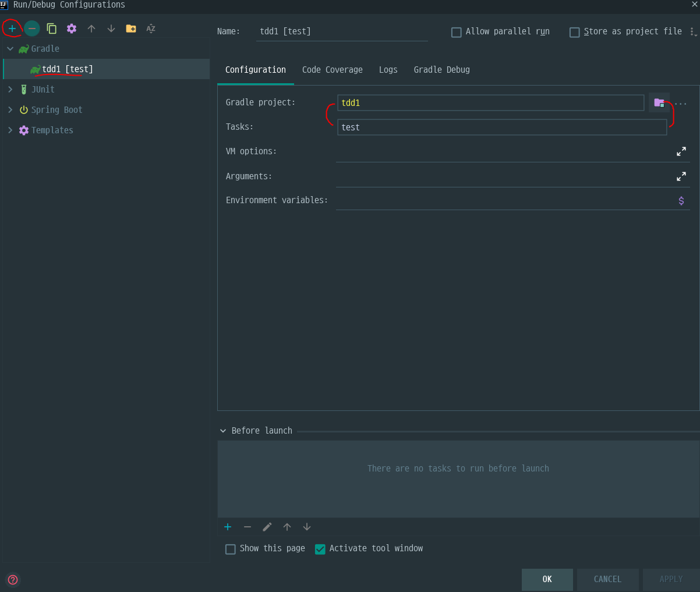Image resolution: width=700 pixels, height=592 pixels.
Task: Focus the Tasks field
Action: (x=502, y=127)
